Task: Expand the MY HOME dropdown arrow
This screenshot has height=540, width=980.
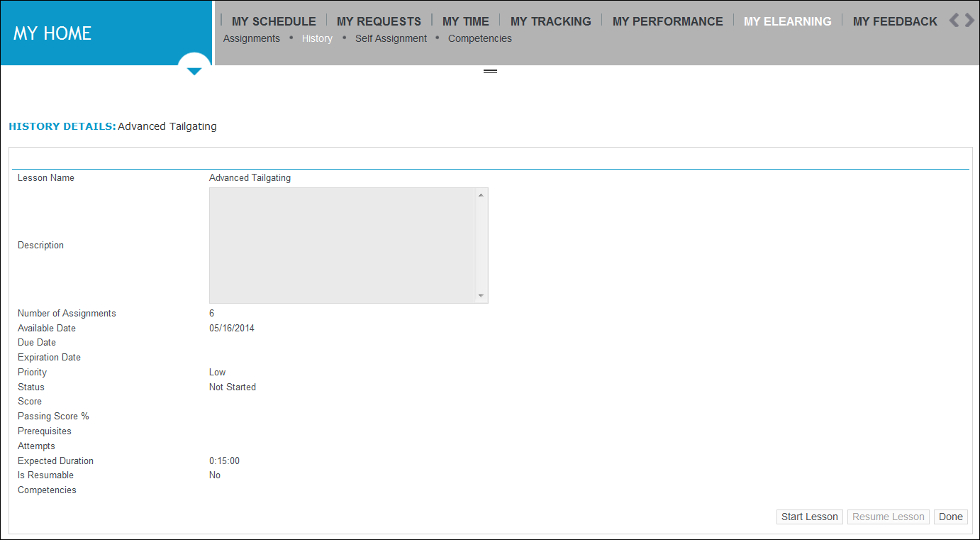Action: click(194, 71)
